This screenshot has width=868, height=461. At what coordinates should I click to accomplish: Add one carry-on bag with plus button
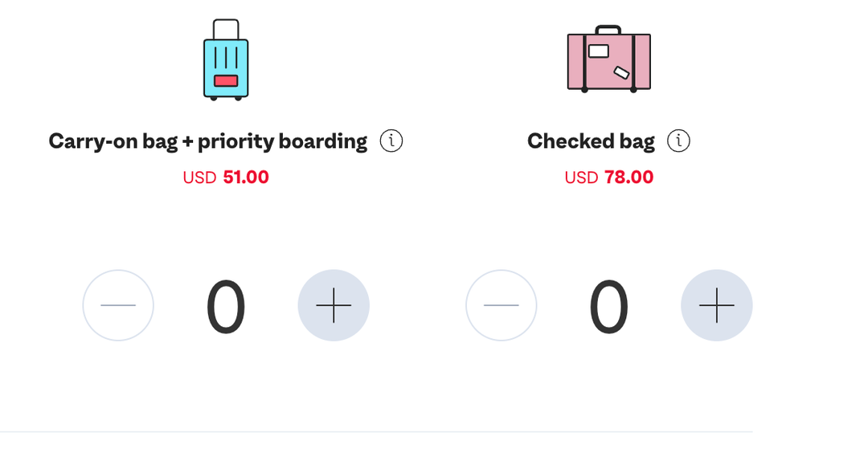(334, 306)
